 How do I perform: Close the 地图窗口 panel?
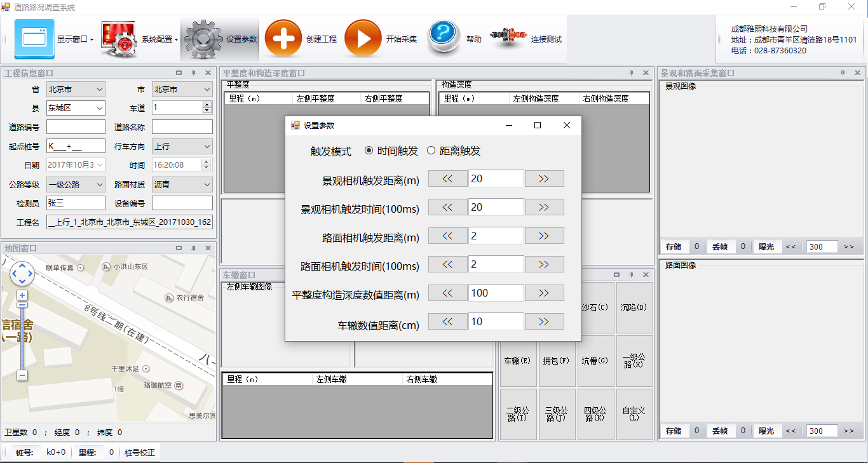[x=208, y=248]
